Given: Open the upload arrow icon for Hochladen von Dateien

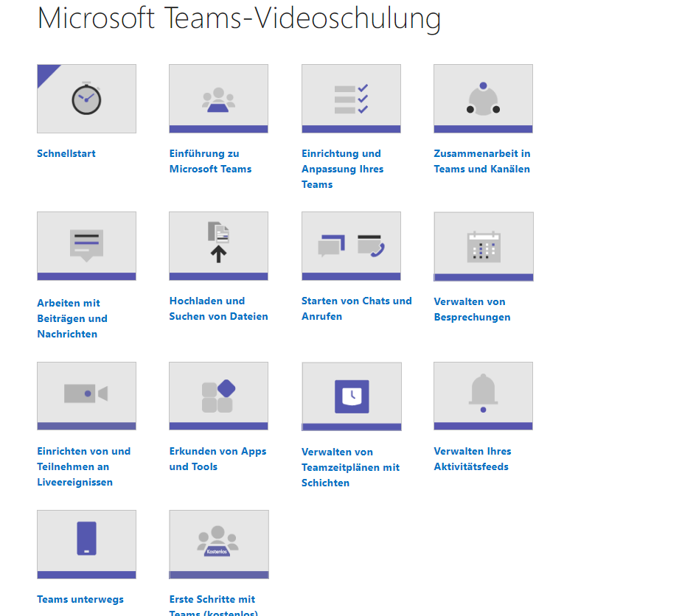Looking at the screenshot, I should (x=218, y=246).
